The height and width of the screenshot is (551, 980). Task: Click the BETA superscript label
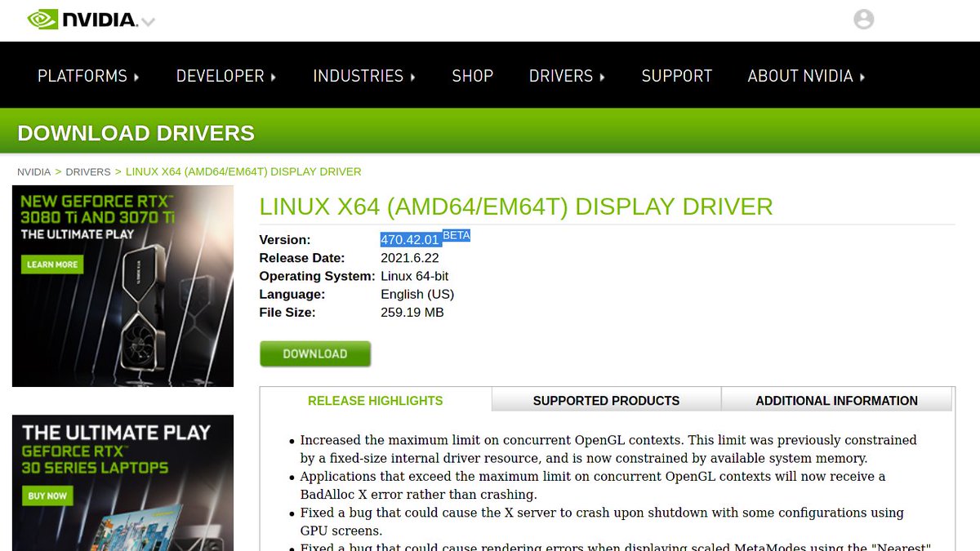[457, 235]
